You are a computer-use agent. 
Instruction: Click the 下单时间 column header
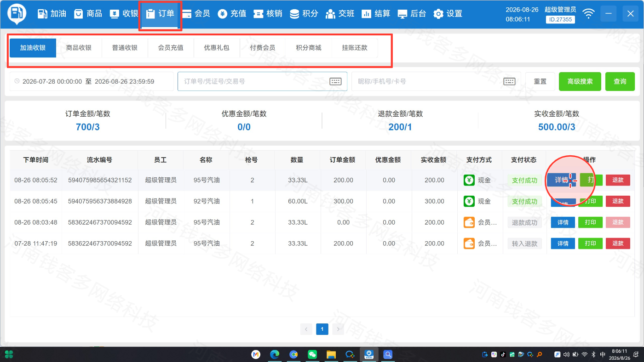coord(36,160)
